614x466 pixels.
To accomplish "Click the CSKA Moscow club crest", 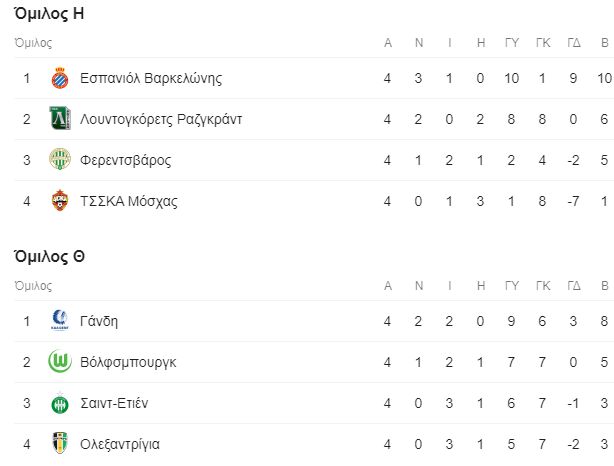I will point(60,200).
